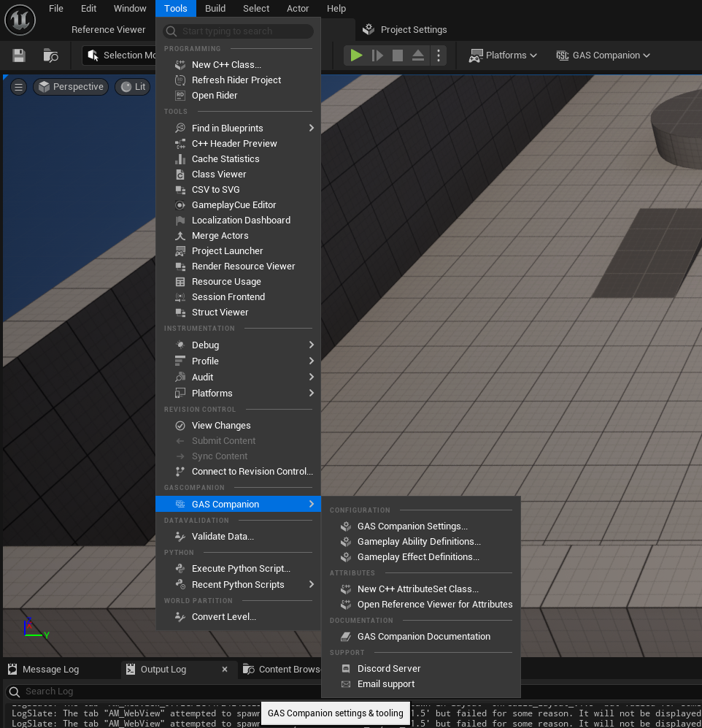Open the File menu

56,8
